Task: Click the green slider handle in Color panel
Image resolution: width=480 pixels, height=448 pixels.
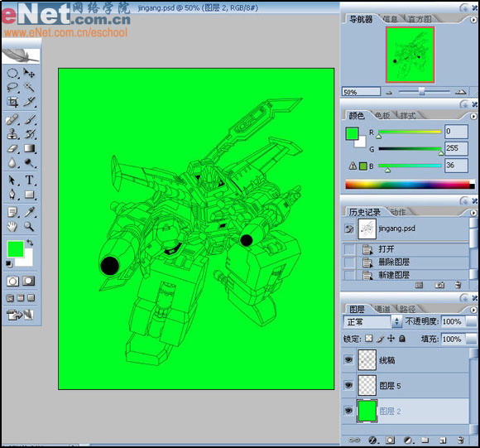Action: [x=441, y=153]
